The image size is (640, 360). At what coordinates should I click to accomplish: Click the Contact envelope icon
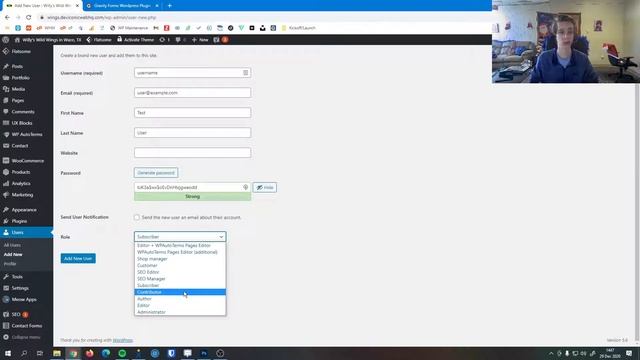(6, 146)
